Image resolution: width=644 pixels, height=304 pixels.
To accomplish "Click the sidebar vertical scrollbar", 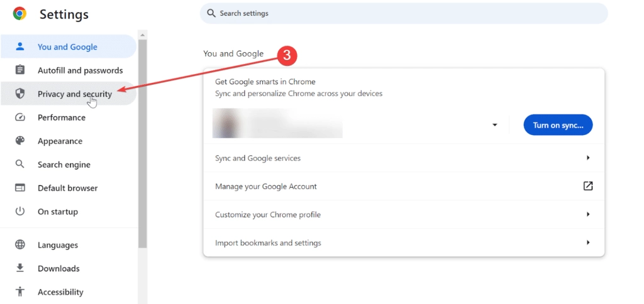I will coord(143,144).
